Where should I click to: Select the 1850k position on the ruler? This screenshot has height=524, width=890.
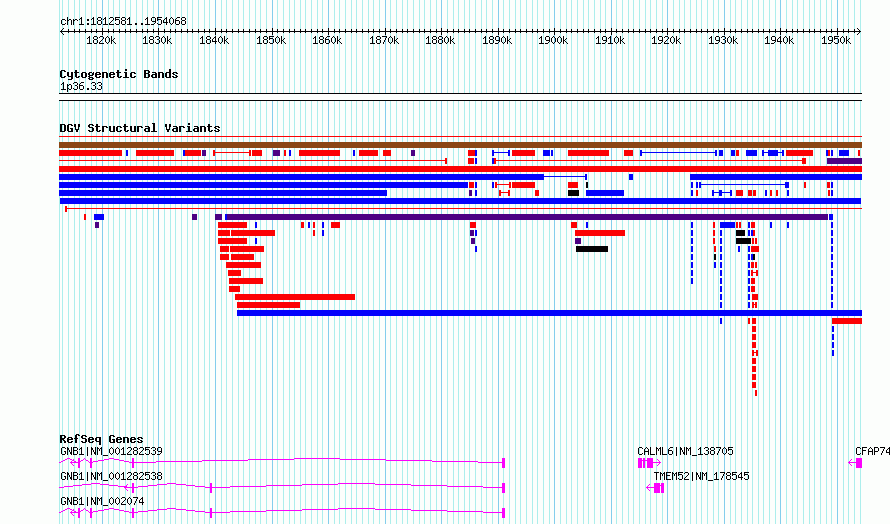(271, 41)
